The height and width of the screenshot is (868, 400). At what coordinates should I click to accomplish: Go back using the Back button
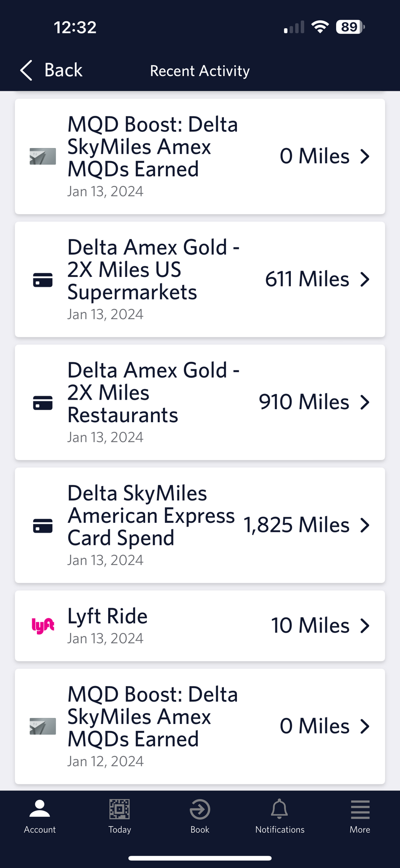click(51, 71)
